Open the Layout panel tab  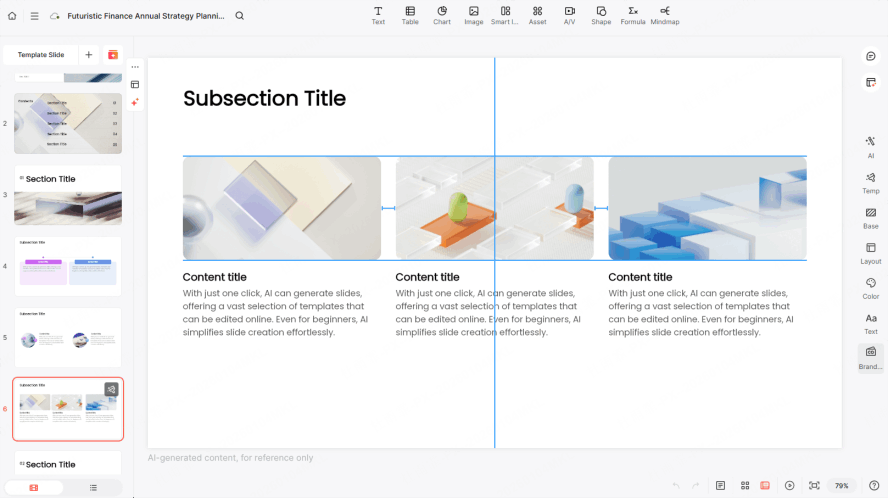pos(870,252)
